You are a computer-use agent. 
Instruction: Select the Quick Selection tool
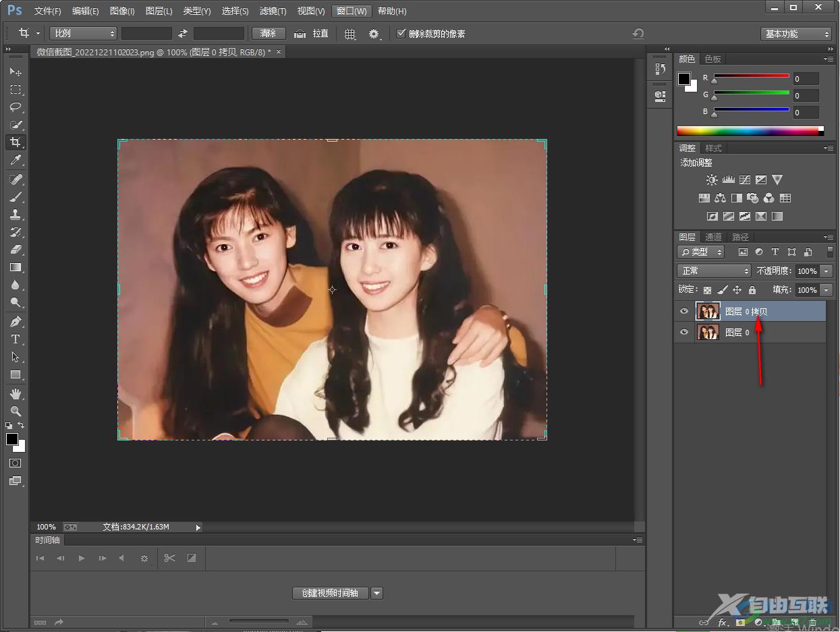[x=15, y=125]
